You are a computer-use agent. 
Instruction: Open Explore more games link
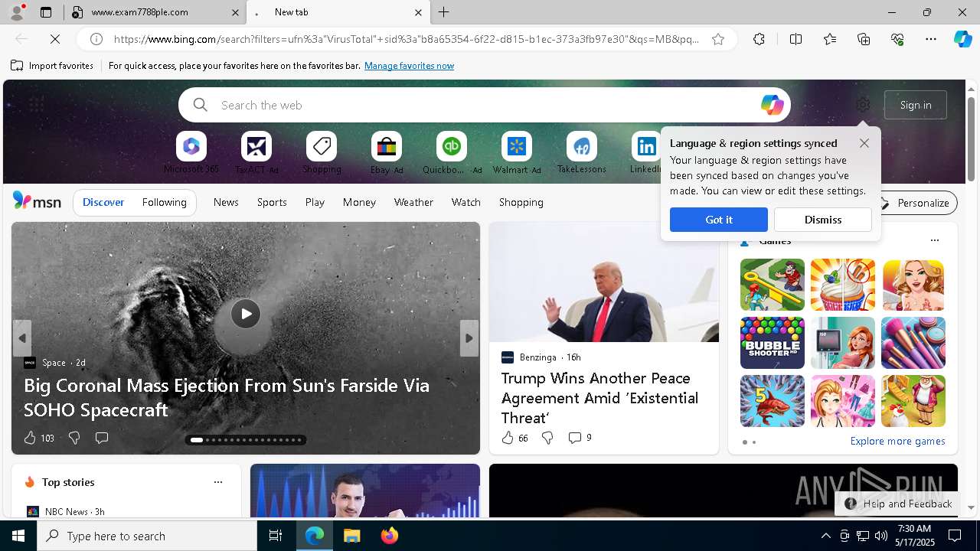coord(897,441)
